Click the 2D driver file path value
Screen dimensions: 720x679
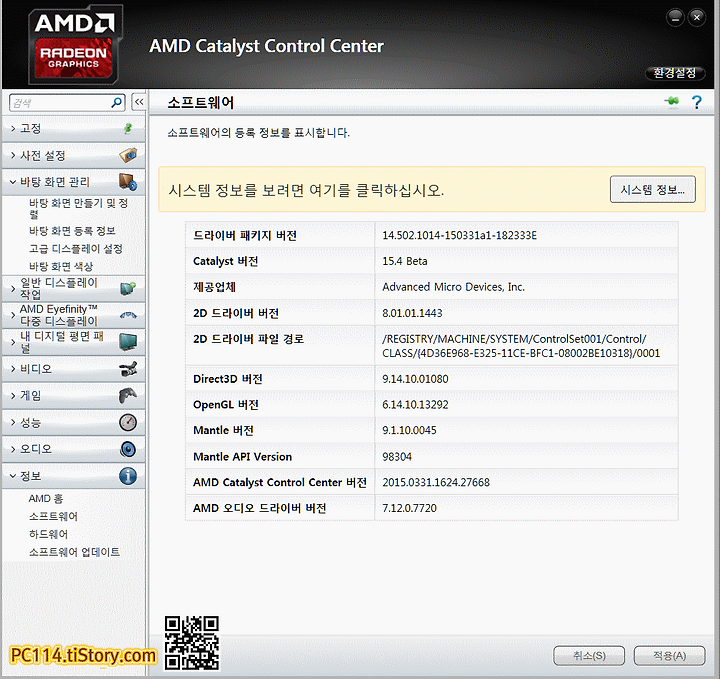click(521, 346)
